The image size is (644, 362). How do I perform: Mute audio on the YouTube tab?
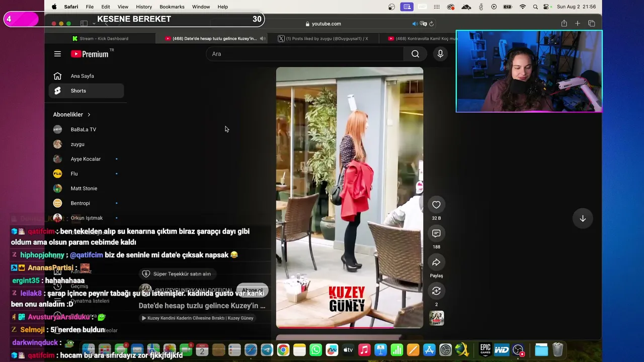[x=262, y=38]
